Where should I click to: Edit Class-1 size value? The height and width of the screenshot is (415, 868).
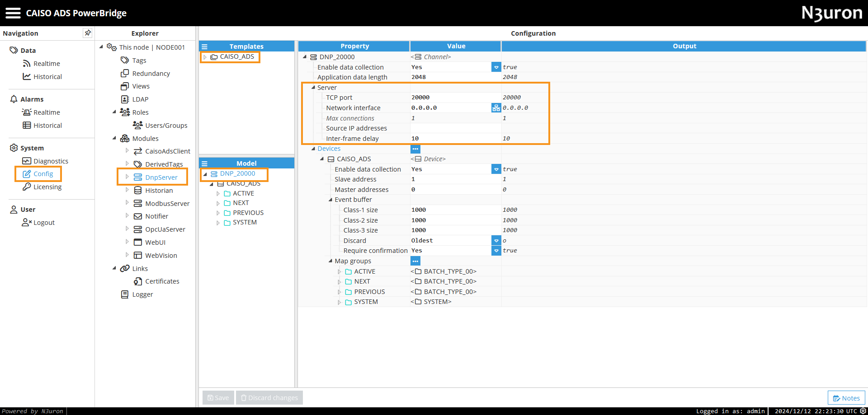click(455, 210)
